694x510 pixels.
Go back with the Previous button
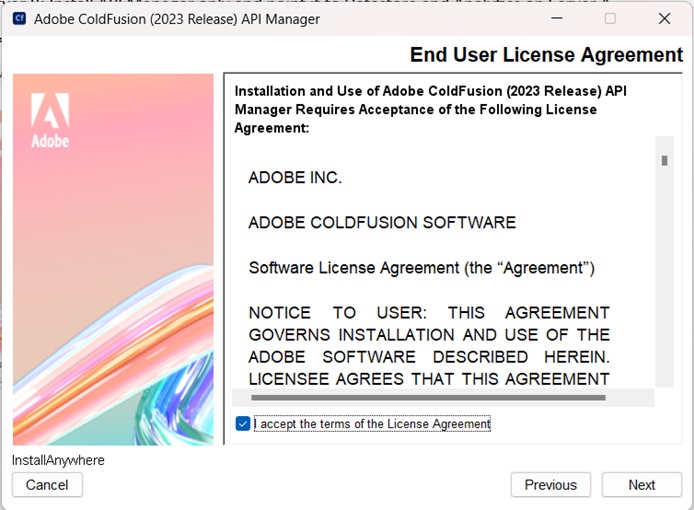(550, 485)
